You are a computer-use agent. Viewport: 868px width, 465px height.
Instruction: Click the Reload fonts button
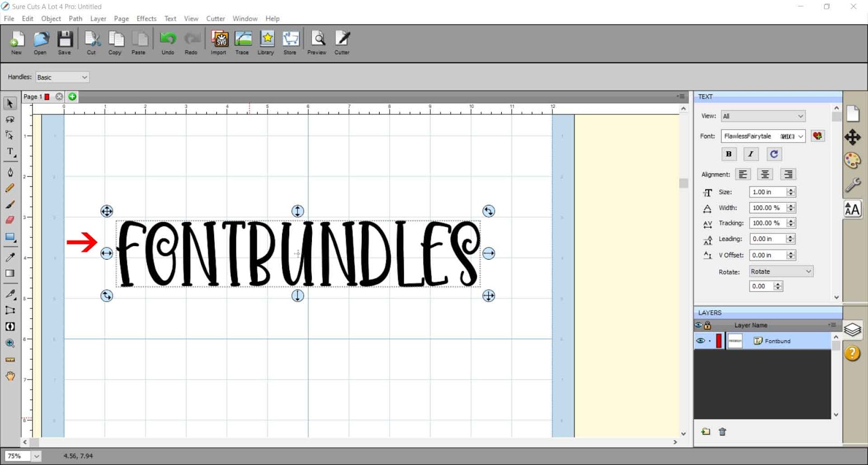coord(774,154)
